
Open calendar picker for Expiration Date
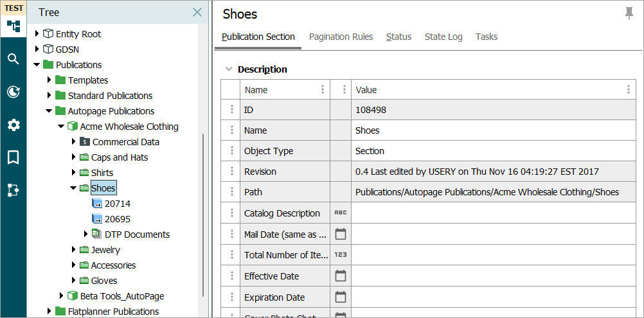(x=341, y=297)
